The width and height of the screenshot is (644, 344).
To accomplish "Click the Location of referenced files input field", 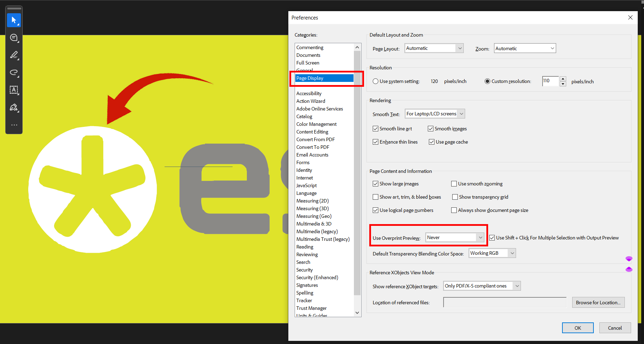I will coord(505,302).
